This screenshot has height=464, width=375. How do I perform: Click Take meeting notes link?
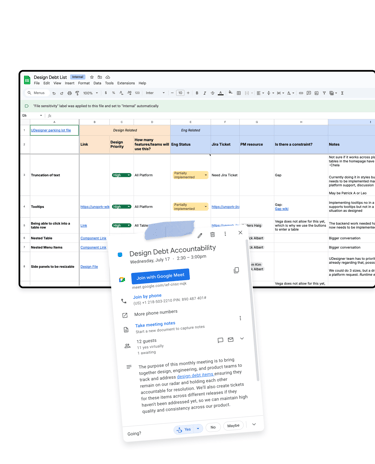pos(155,324)
